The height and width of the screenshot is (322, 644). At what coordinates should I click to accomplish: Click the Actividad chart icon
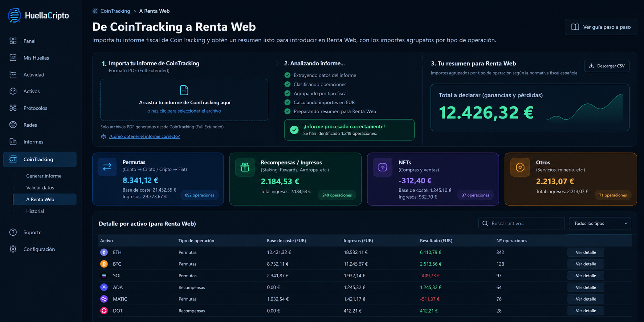tap(13, 74)
